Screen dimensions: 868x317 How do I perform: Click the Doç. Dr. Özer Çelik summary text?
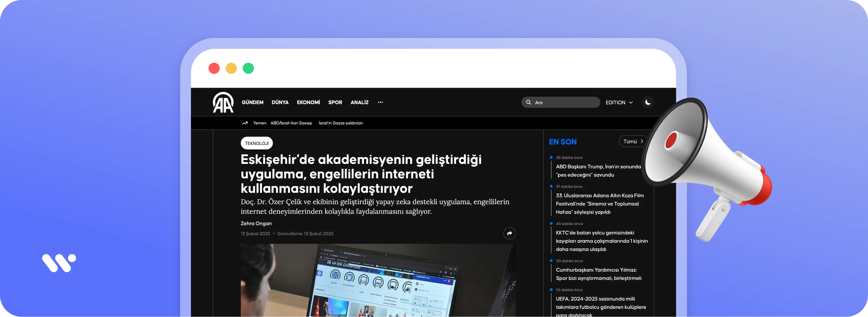pos(375,206)
